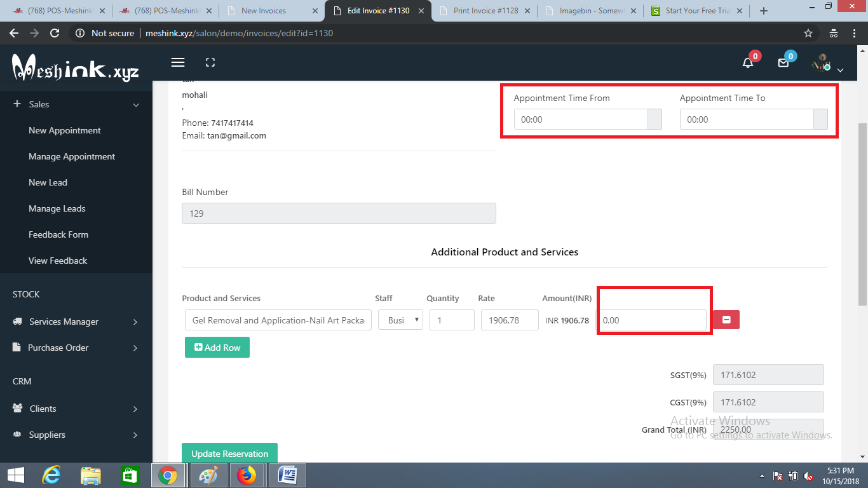Open Windows Store from taskbar
The image size is (868, 488).
pos(129,475)
